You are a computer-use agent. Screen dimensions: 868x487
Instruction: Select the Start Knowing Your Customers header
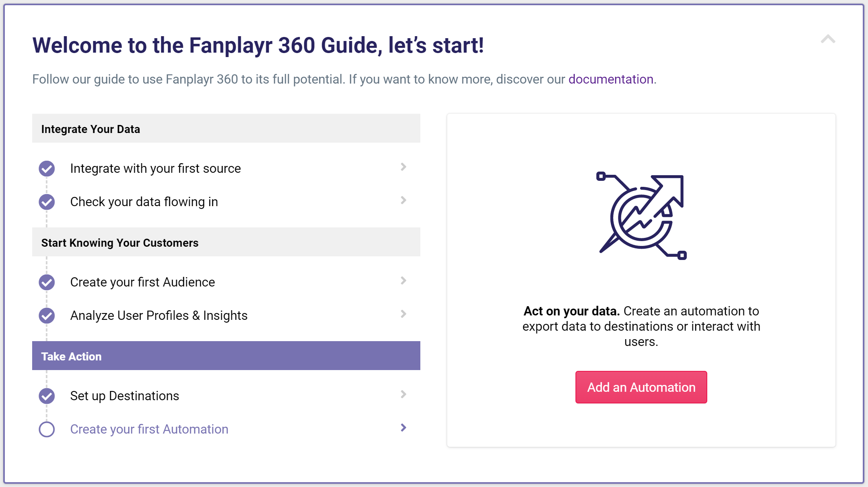coord(226,242)
